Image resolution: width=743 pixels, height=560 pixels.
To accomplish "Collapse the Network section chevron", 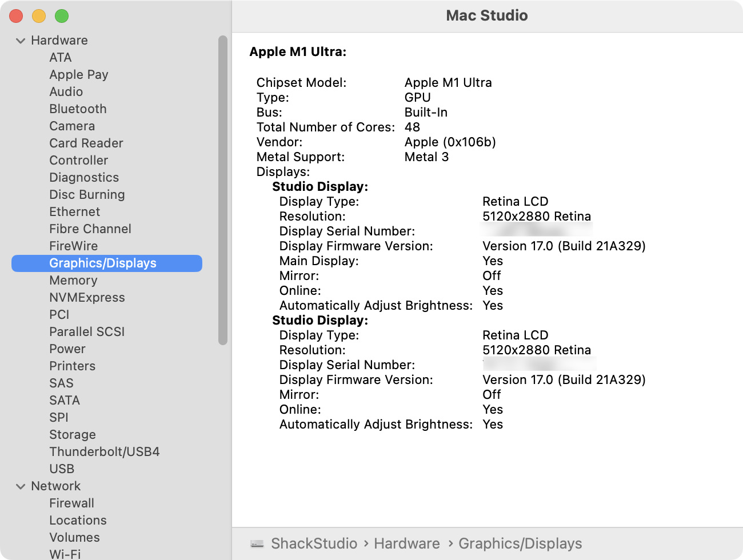I will pyautogui.click(x=21, y=486).
